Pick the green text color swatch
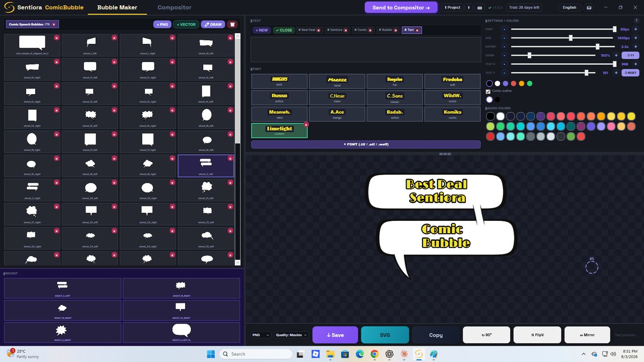Viewport: 644px width, 362px height. (530, 83)
